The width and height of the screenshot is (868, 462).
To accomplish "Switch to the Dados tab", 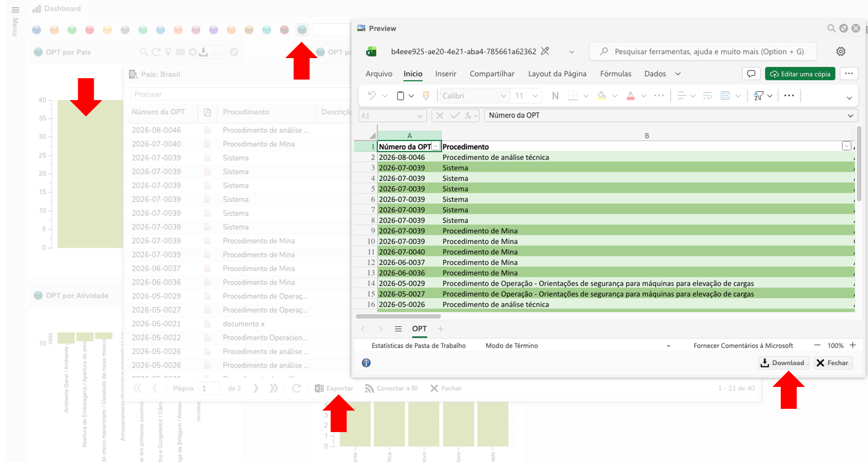I will (655, 74).
